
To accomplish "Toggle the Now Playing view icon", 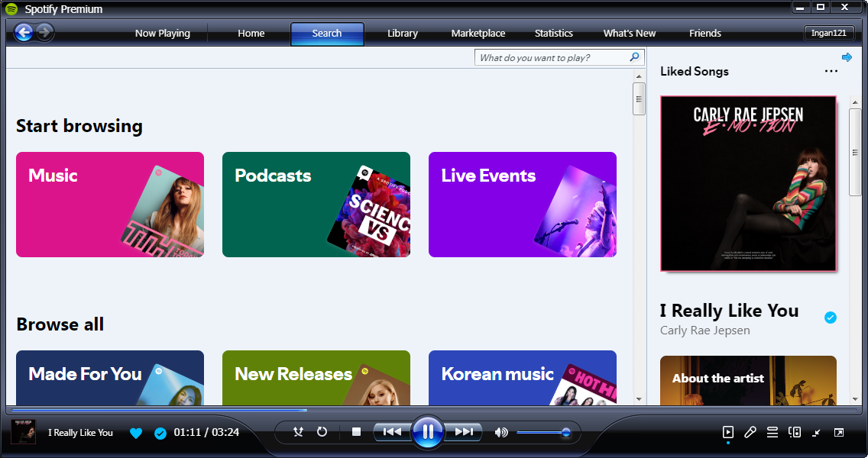I will (728, 432).
